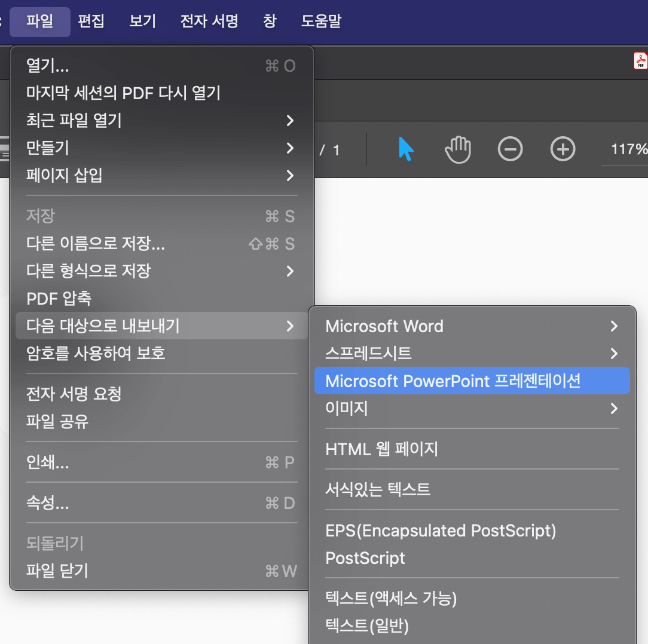Expand the 페이지 삽입 submenu
This screenshot has width=648, height=644.
click(x=161, y=175)
